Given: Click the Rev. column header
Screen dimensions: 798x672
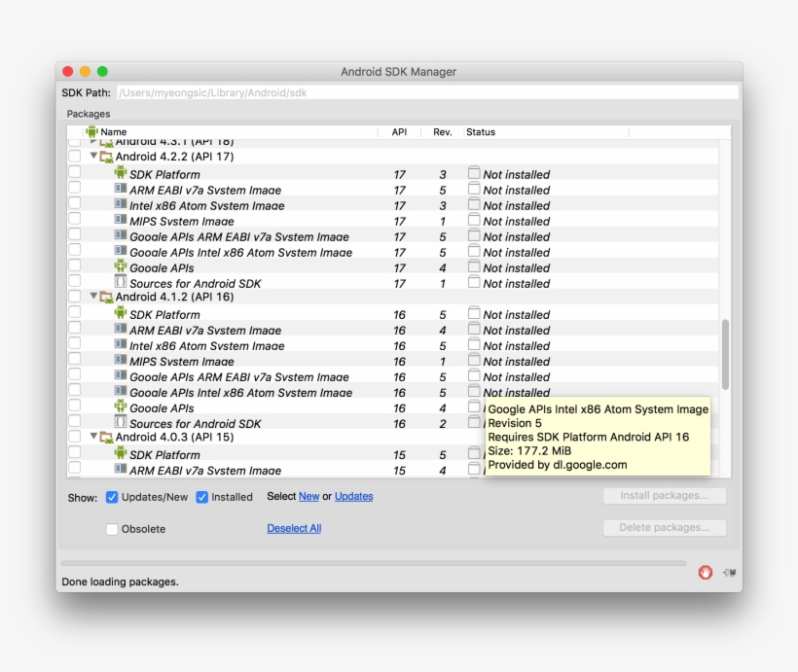Looking at the screenshot, I should coord(442,131).
